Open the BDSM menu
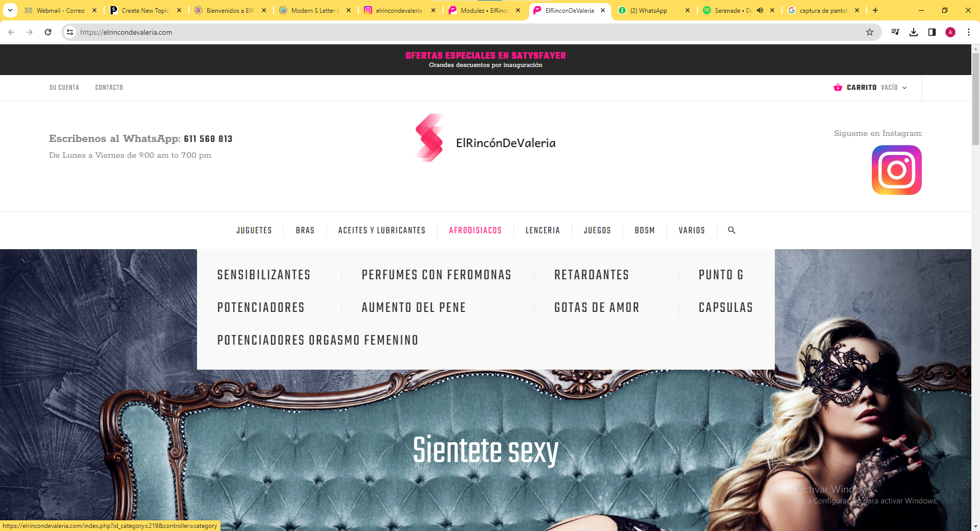 tap(645, 230)
